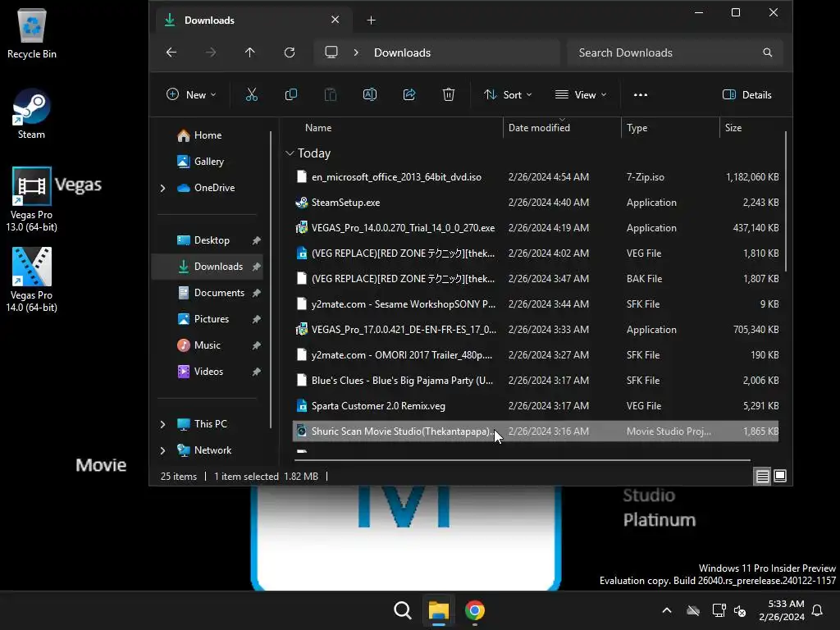Select SteamSetup.exe file
Image resolution: width=840 pixels, height=630 pixels.
tap(536, 203)
